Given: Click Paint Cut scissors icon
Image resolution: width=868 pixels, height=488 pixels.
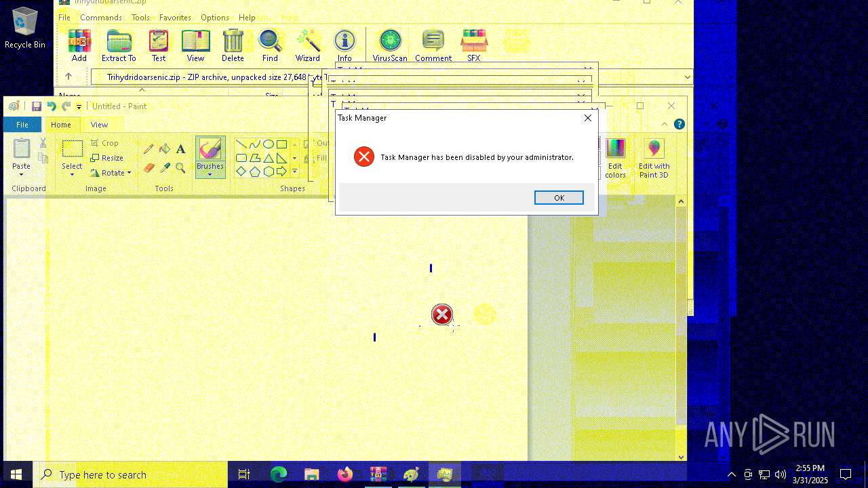Looking at the screenshot, I should pyautogui.click(x=43, y=143).
